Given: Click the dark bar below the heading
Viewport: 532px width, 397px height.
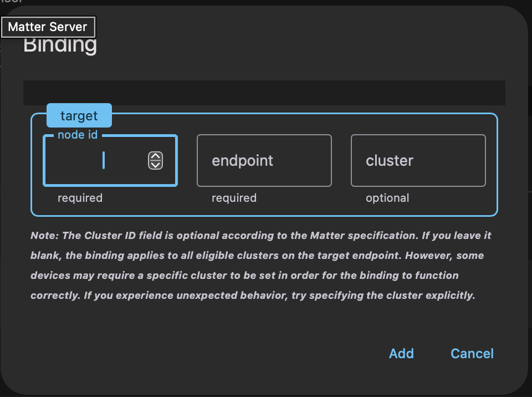Looking at the screenshot, I should click(264, 93).
